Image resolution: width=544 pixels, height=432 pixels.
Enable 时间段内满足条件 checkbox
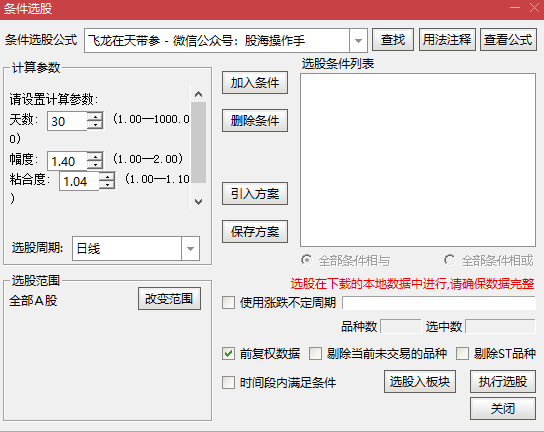pos(228,383)
